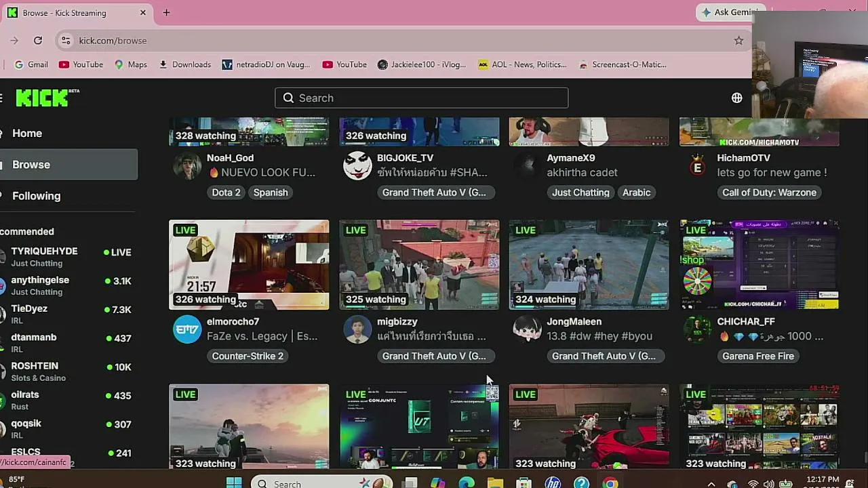Click elmorocho7's blue avatar
Screen dimensions: 868x488
[187, 329]
